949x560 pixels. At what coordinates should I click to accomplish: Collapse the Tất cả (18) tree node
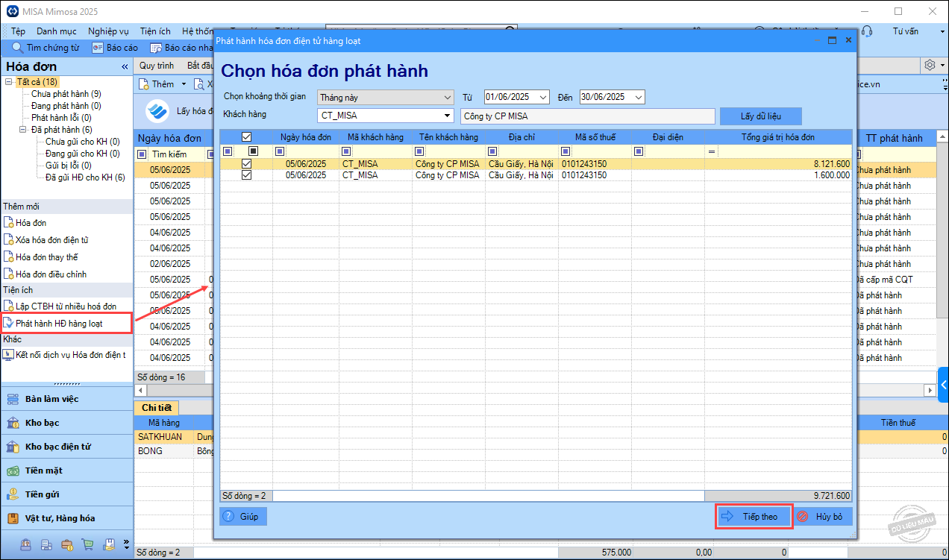[8, 82]
